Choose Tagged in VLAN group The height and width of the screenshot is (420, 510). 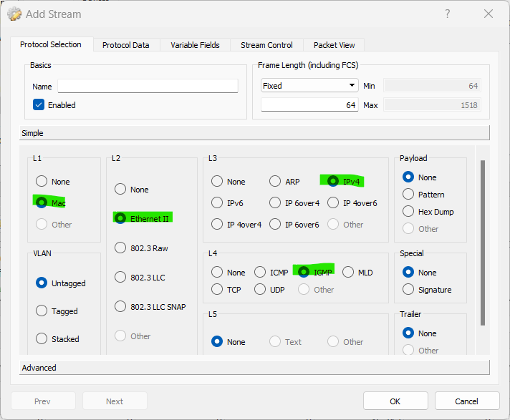(x=57, y=311)
